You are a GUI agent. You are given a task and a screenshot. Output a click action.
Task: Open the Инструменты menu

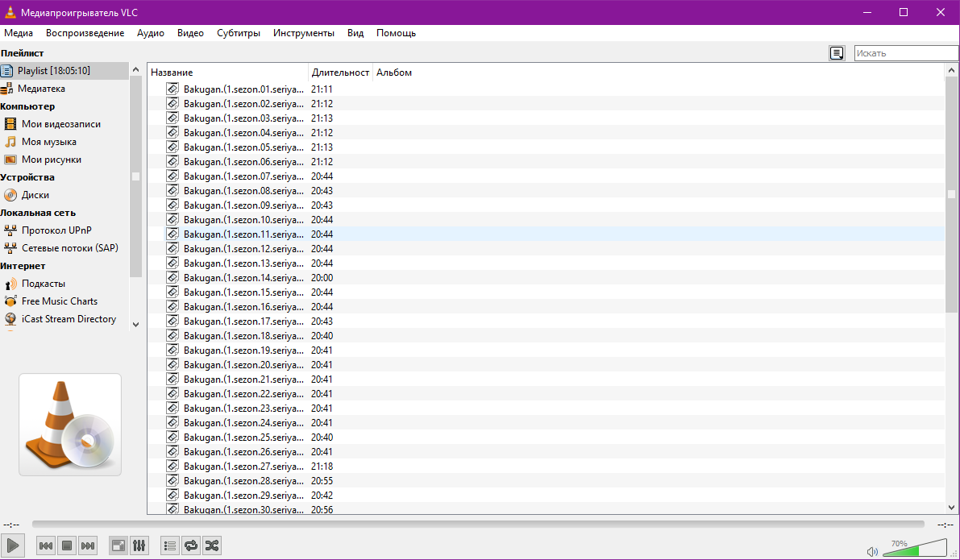(x=303, y=33)
